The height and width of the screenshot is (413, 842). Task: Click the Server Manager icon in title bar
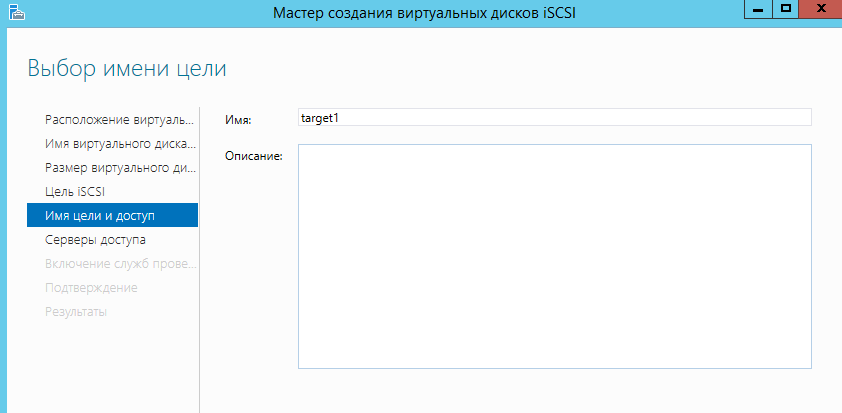[x=15, y=13]
